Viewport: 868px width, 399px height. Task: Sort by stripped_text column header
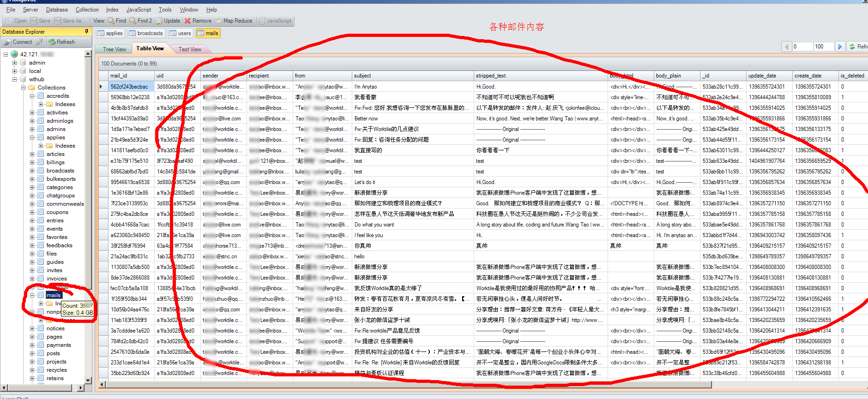[541, 76]
